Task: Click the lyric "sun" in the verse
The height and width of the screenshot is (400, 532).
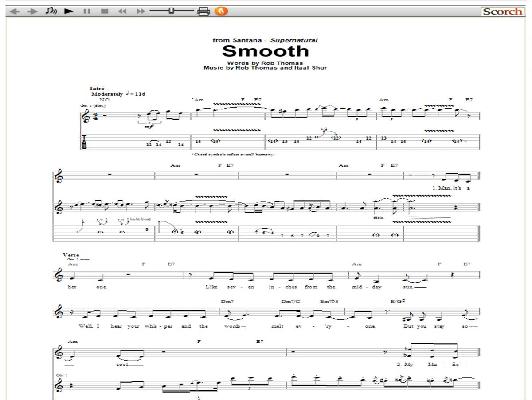Action: (x=409, y=287)
